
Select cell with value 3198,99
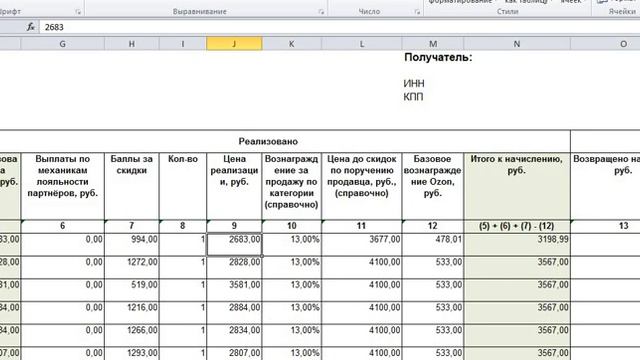coord(517,244)
